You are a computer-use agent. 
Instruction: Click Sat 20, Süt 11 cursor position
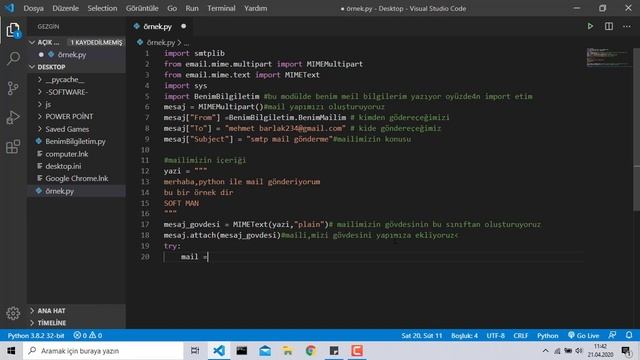click(x=422, y=336)
